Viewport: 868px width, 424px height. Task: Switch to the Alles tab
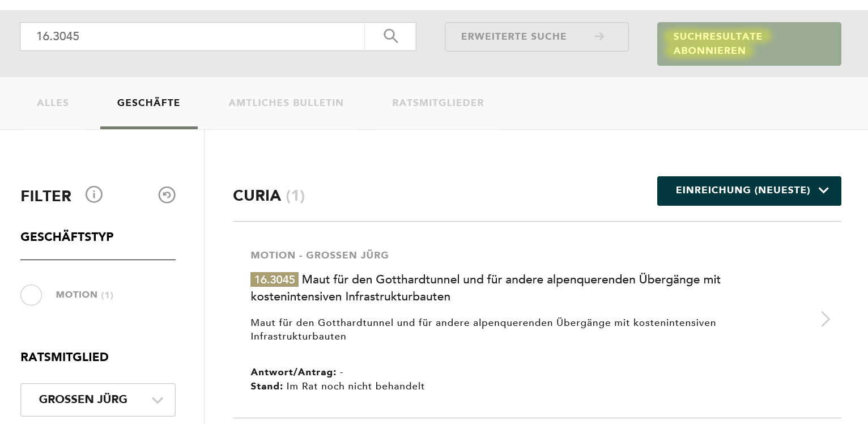point(53,103)
